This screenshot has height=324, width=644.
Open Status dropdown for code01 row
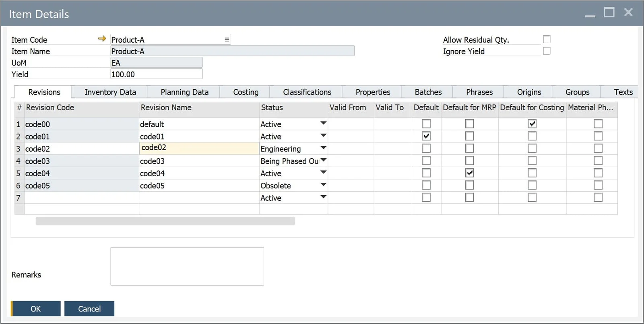point(323,136)
